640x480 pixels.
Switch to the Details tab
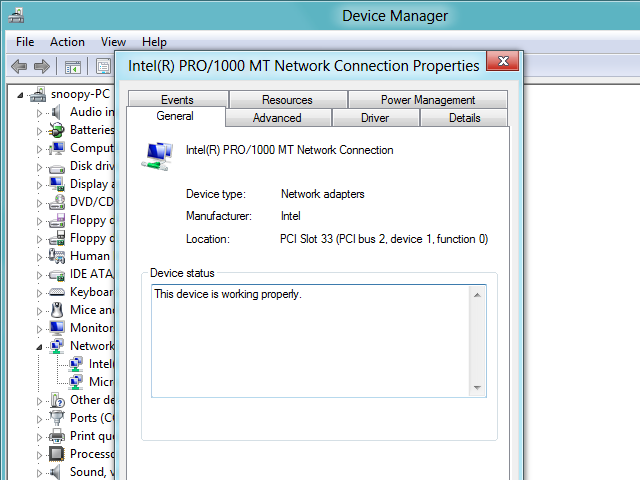click(464, 118)
